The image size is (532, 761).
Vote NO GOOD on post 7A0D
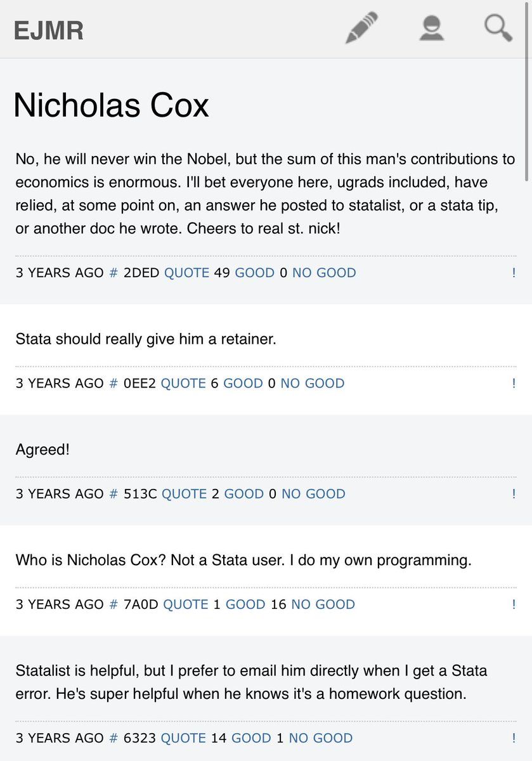[x=323, y=604]
